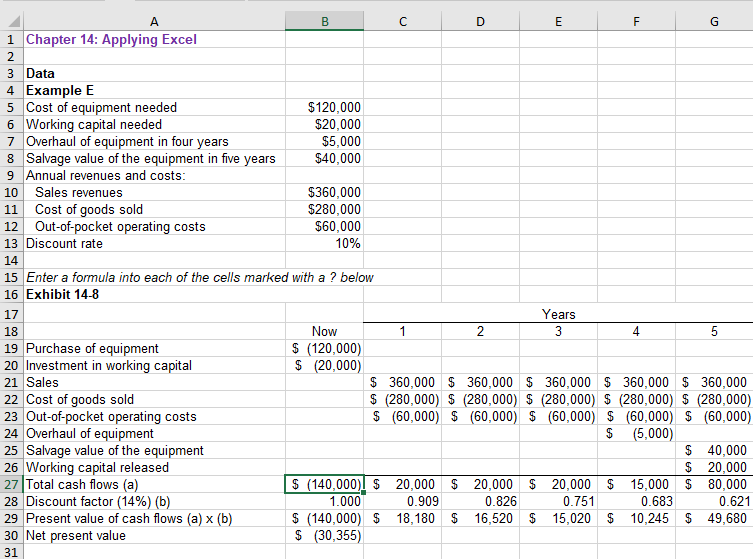Select column C header
This screenshot has width=753, height=559.
402,22
